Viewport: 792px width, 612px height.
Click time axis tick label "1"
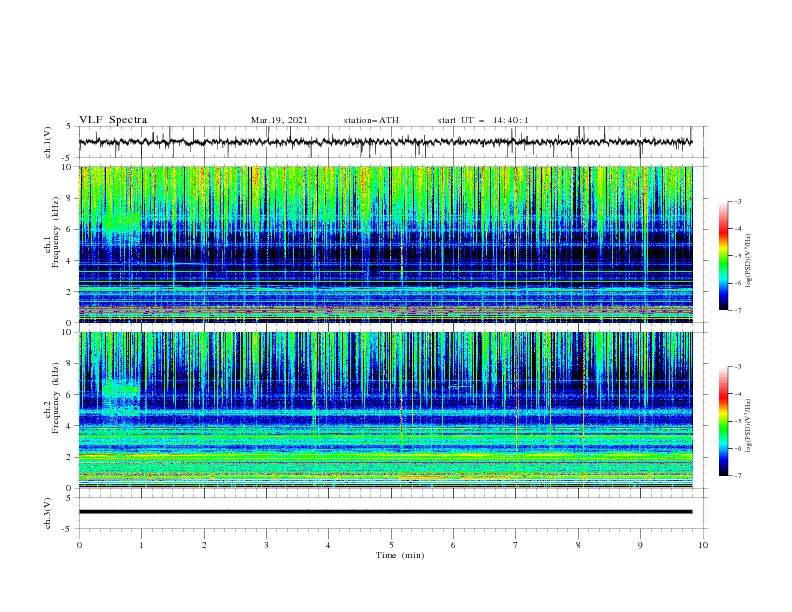(x=141, y=545)
